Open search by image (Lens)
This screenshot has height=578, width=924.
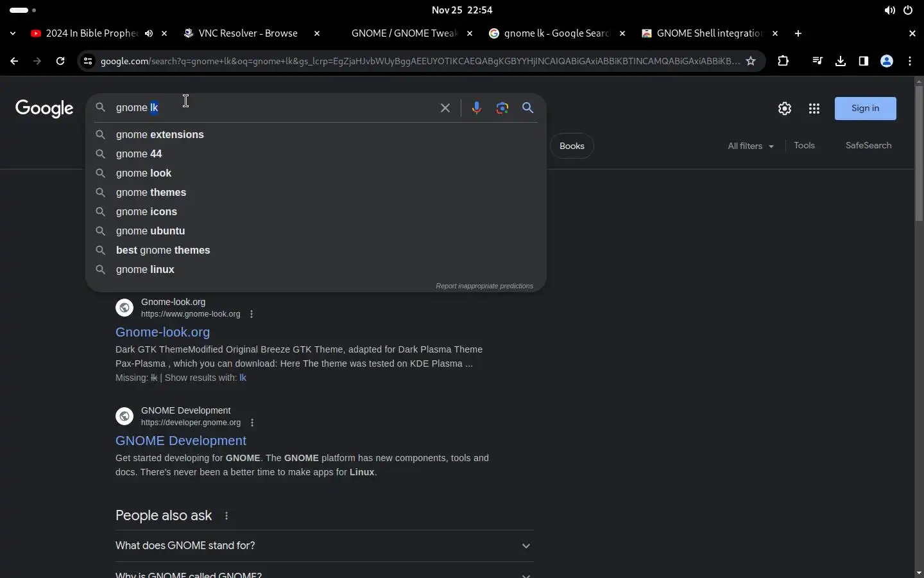[x=502, y=108]
